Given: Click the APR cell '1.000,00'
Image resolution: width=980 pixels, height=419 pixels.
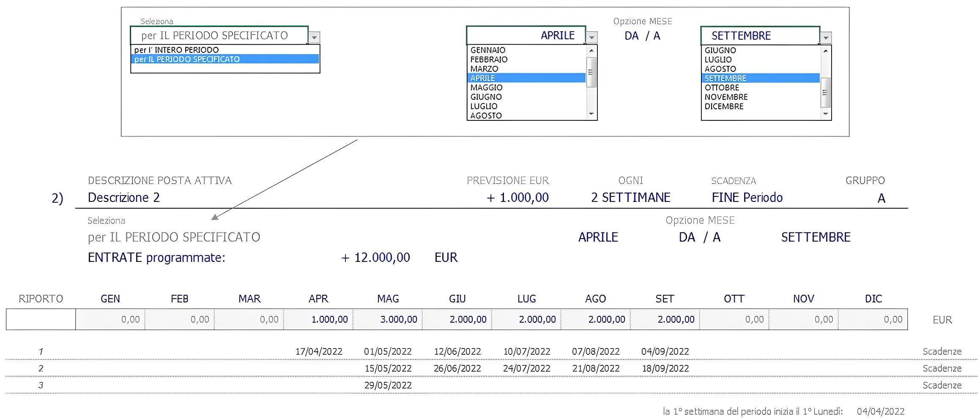Looking at the screenshot, I should pos(318,319).
